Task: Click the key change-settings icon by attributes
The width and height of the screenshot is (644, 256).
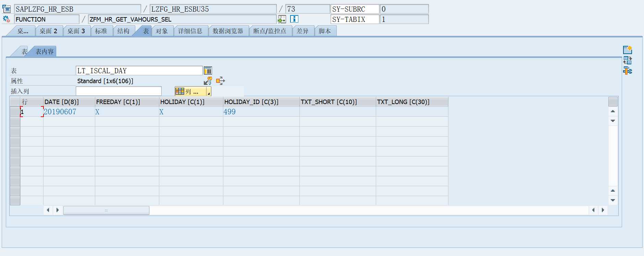Action: coord(208,81)
